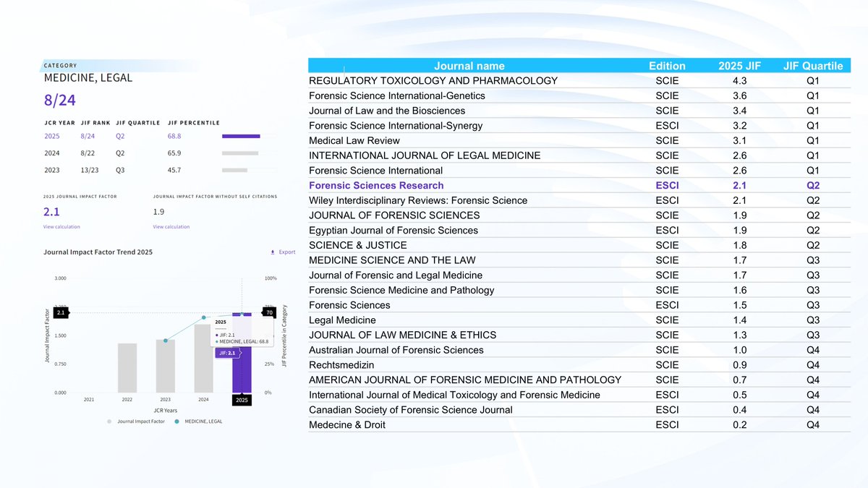This screenshot has height=488, width=868.
Task: Click the large 8/24 rank value
Action: click(x=61, y=102)
